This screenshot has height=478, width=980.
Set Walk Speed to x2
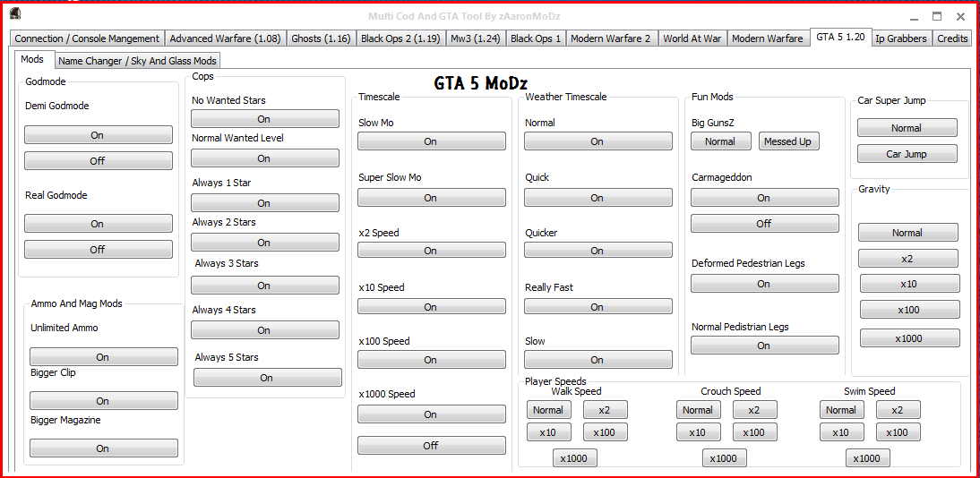[606, 410]
